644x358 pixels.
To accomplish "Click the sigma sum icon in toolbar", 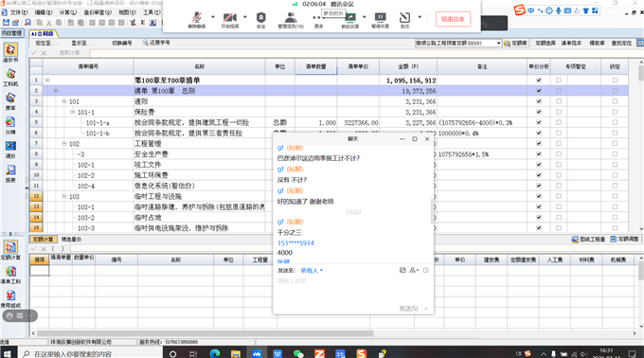I will coord(142,22).
